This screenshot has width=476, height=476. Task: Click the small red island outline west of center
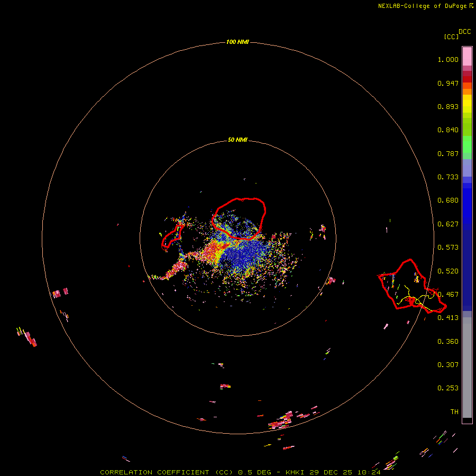[172, 238]
